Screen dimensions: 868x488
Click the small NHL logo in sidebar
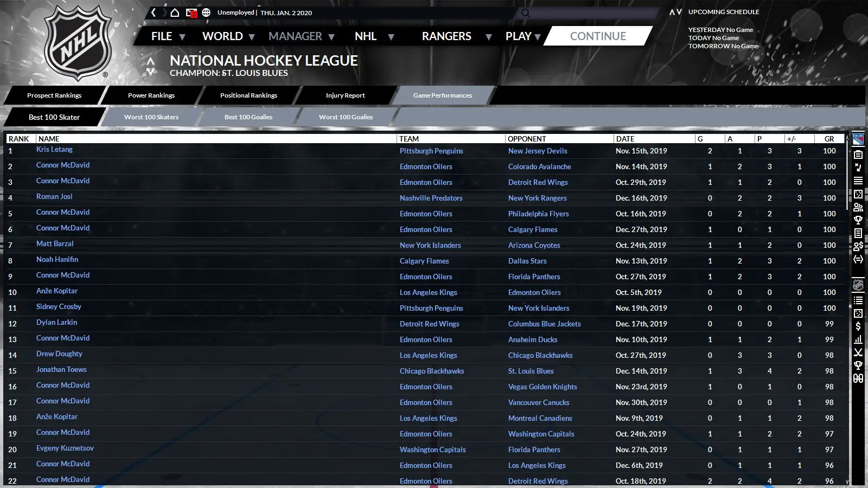pos(858,285)
